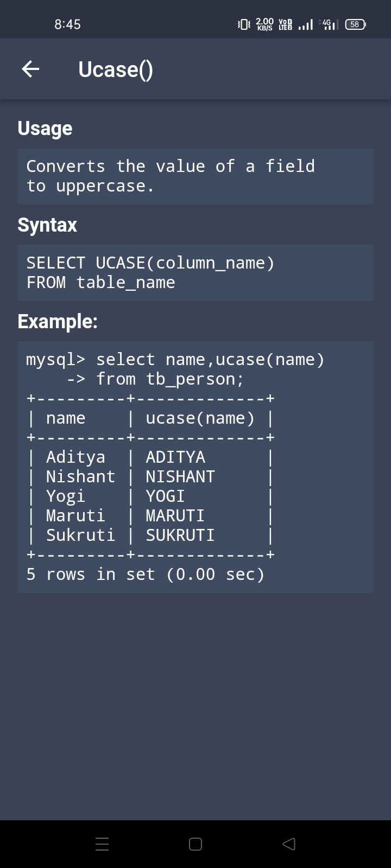The image size is (391, 868).
Task: Tap the ADITYA result cell
Action: pos(175,457)
